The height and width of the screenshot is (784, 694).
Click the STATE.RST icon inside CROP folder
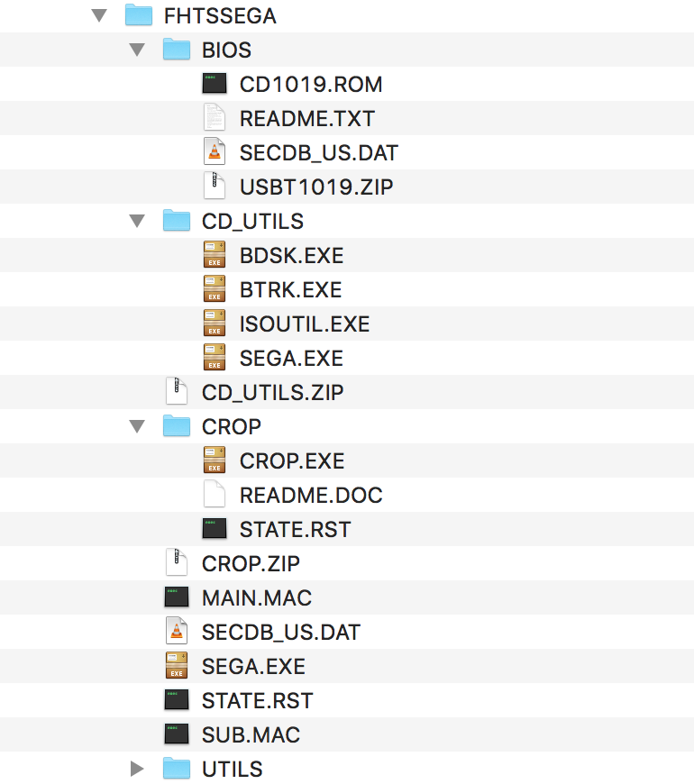click(x=215, y=528)
